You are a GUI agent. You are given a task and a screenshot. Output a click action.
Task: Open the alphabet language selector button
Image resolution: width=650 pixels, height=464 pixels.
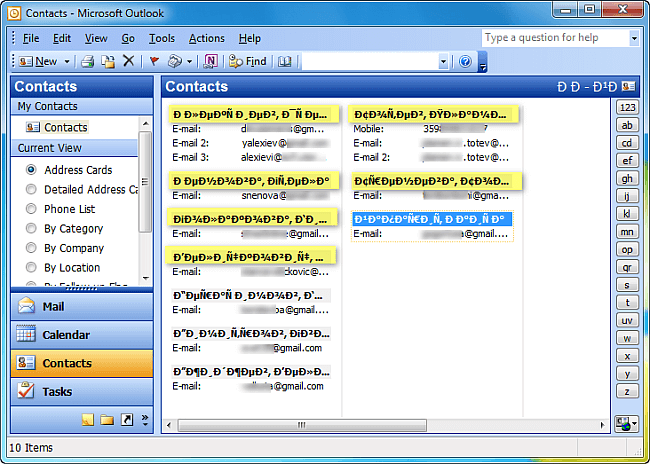click(627, 424)
